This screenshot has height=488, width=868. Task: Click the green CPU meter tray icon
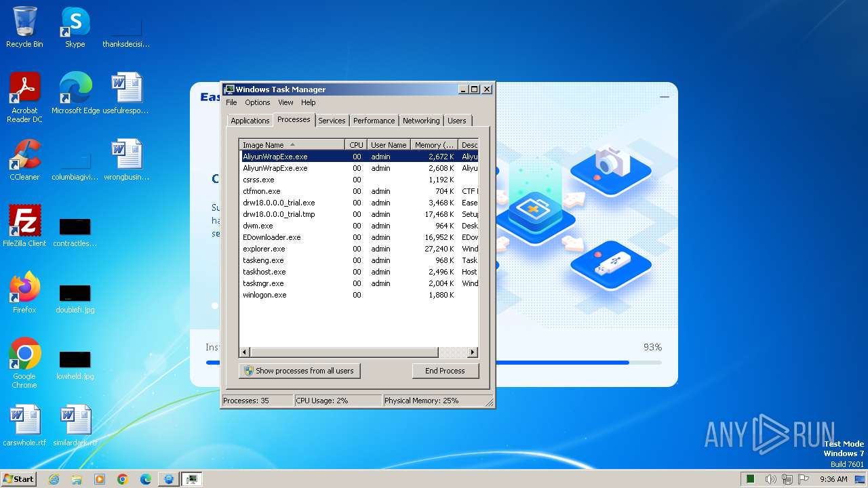point(751,479)
